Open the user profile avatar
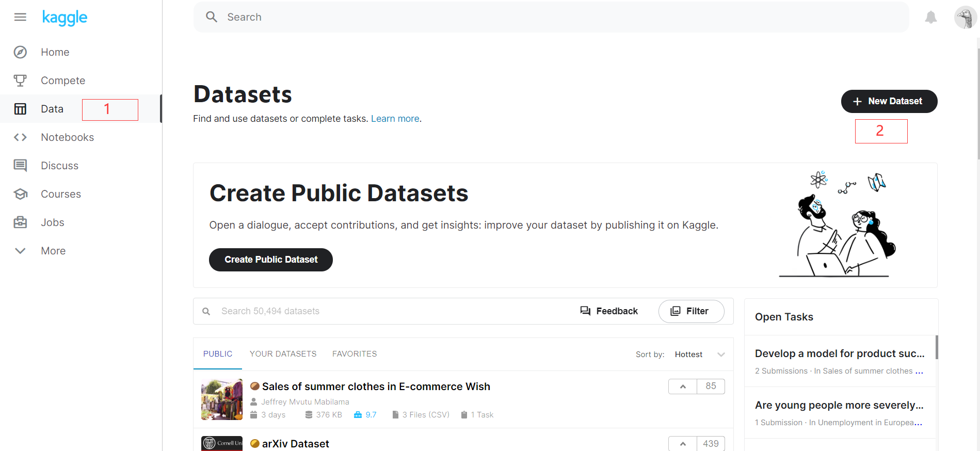This screenshot has width=980, height=451. 965,18
